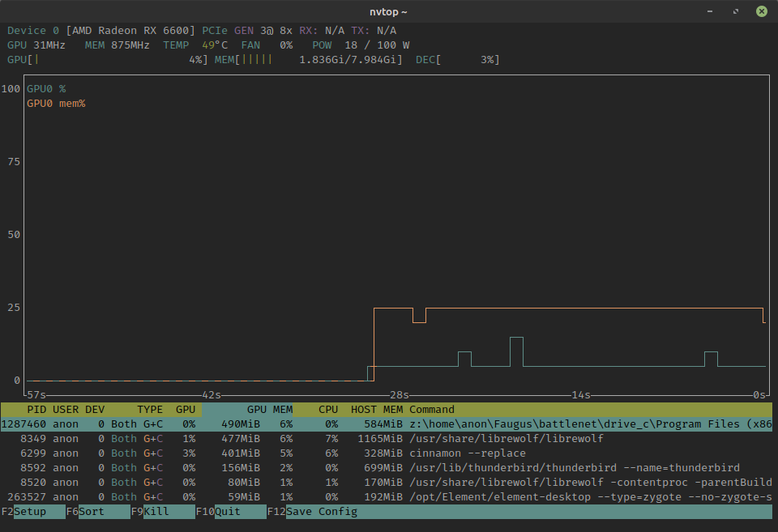
Task: Click the 50 y-axis label
Action: [x=14, y=235]
